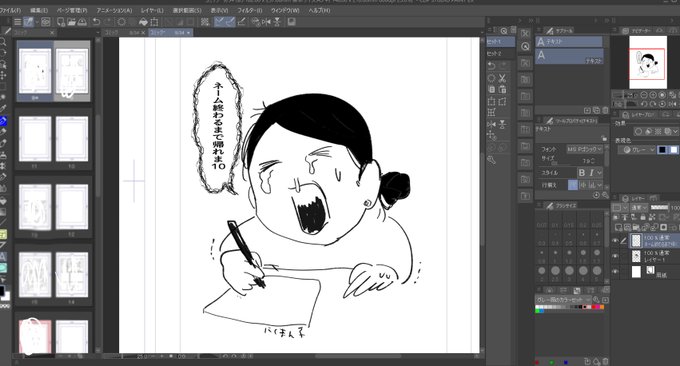Click the Italic I style icon
This screenshot has width=680, height=366.
click(x=591, y=173)
